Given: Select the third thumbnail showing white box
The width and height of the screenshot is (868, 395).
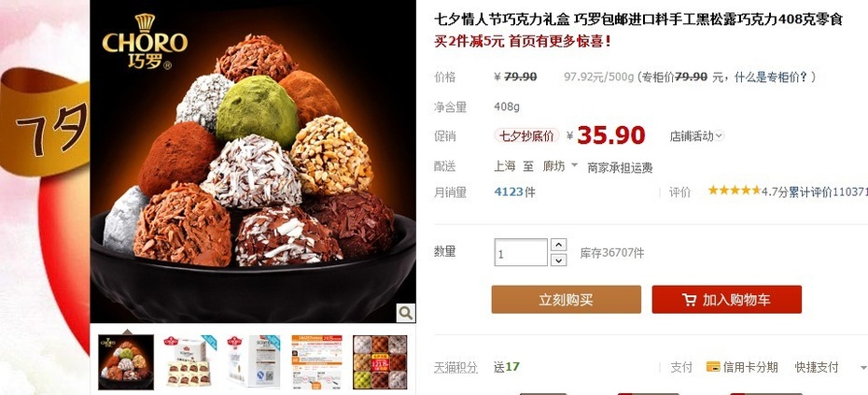Looking at the screenshot, I should tap(253, 361).
